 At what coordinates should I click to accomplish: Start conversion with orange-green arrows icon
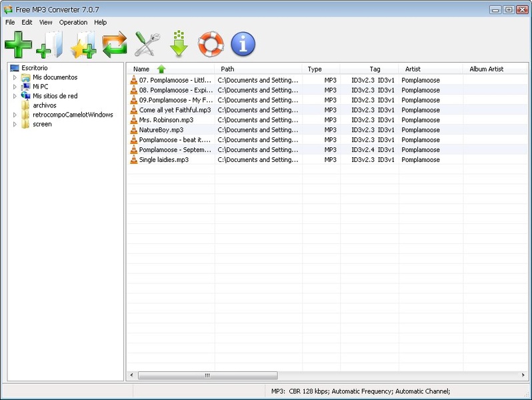coord(115,45)
